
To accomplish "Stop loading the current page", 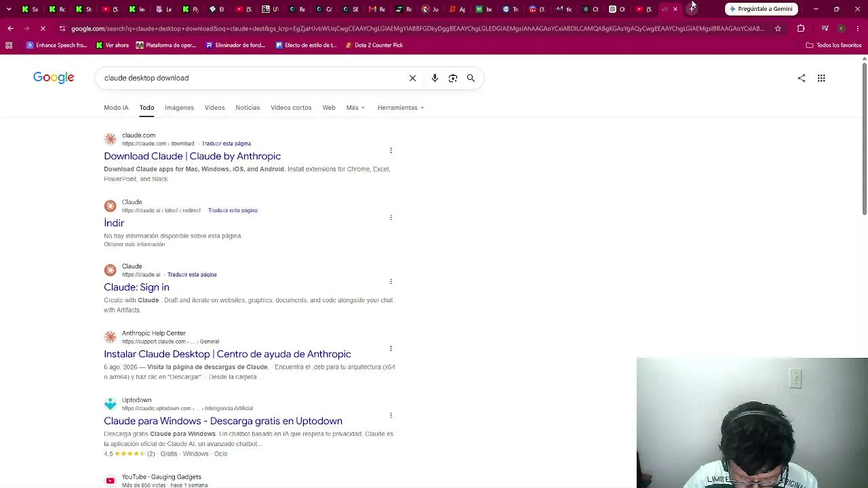I will (x=43, y=28).
